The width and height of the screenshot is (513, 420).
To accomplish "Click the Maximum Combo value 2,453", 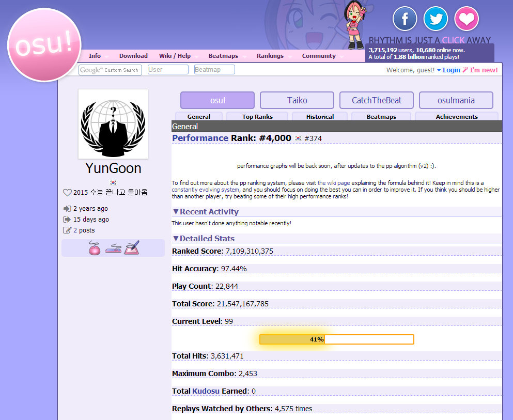I will [x=248, y=374].
